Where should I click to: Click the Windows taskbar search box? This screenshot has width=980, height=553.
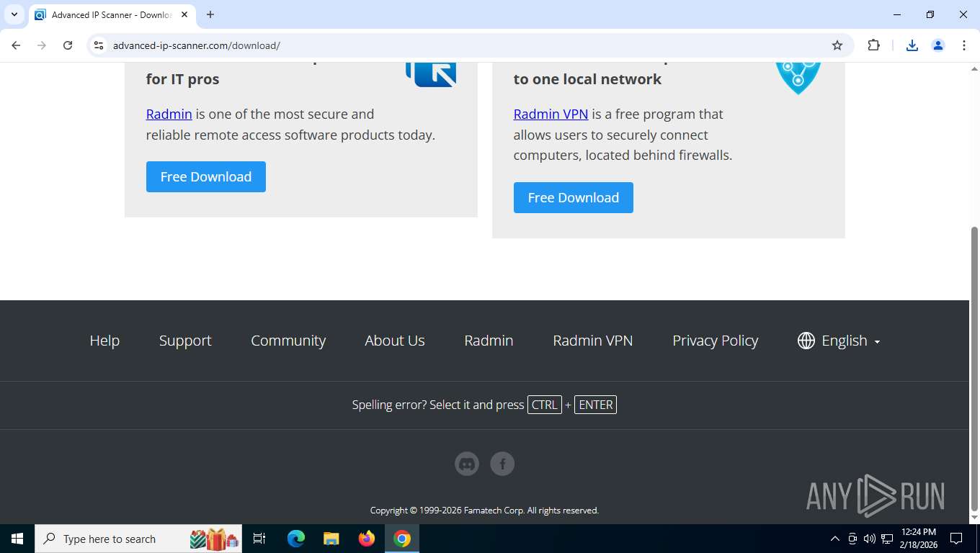pos(138,539)
